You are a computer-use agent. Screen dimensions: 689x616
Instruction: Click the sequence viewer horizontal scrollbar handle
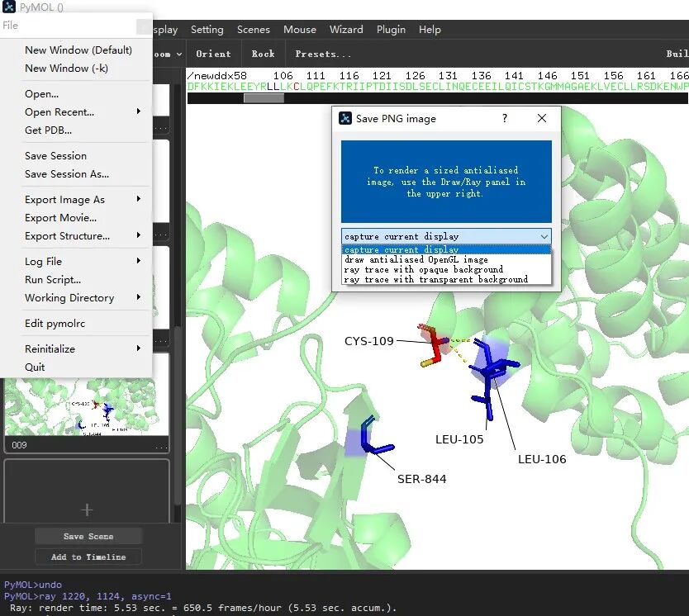click(x=264, y=98)
